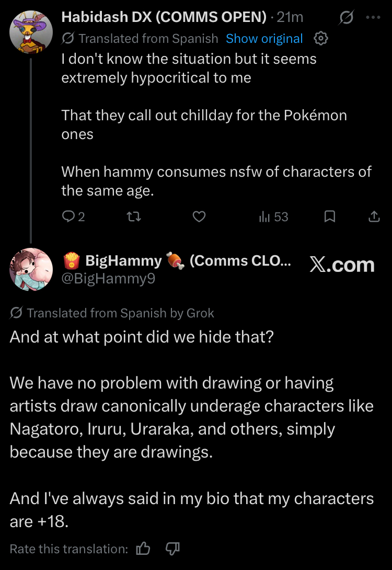This screenshot has width=392, height=570.
Task: Reply to Habidash DX's post
Action: 69,216
